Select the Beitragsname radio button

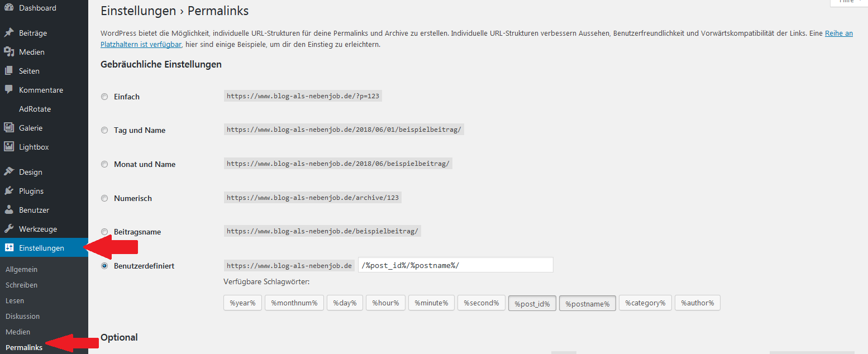[104, 232]
